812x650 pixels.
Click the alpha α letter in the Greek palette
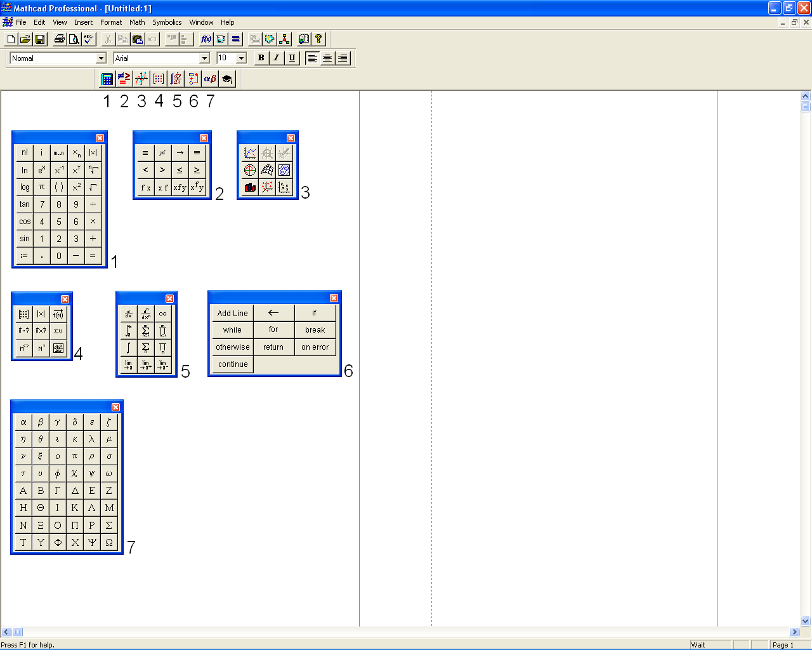pyautogui.click(x=23, y=422)
